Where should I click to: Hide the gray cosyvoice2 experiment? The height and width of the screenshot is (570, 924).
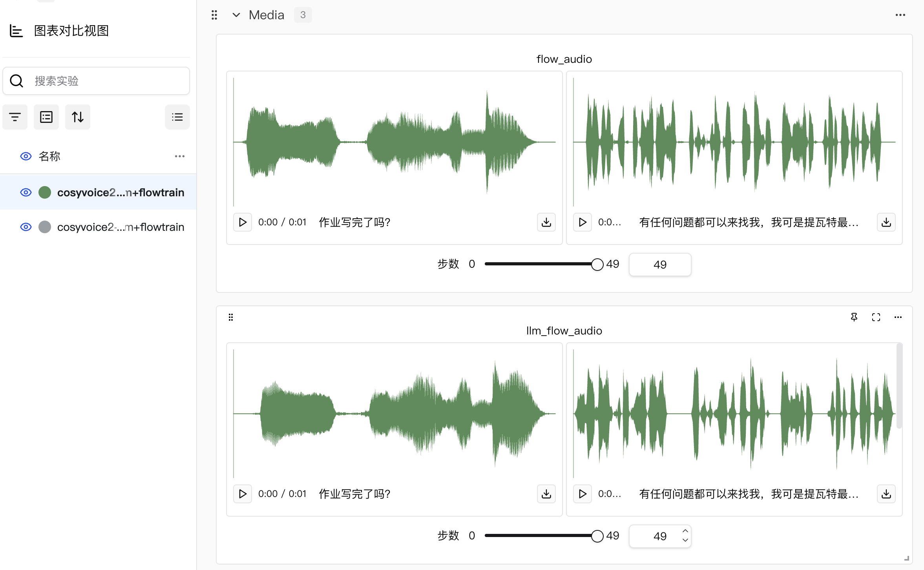pos(26,227)
